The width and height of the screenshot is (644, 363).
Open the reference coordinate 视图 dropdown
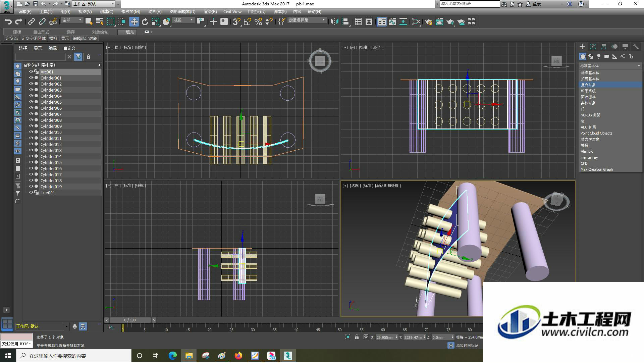pos(183,20)
